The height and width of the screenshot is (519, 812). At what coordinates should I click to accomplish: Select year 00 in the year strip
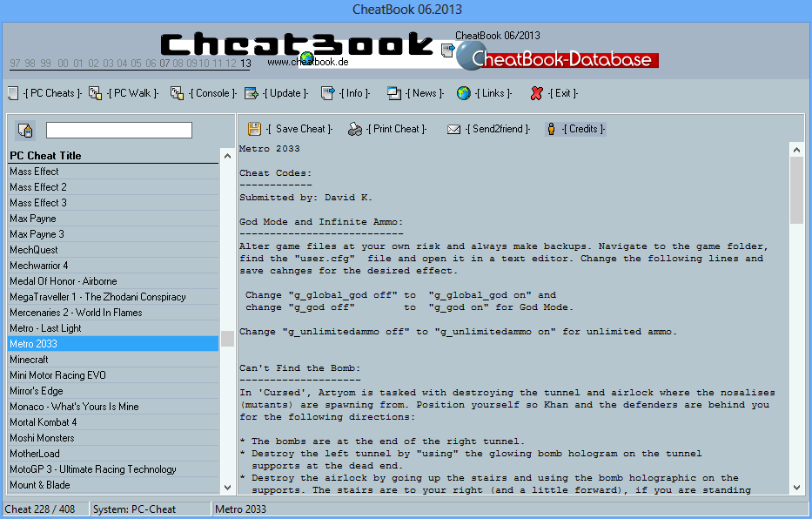coord(64,64)
